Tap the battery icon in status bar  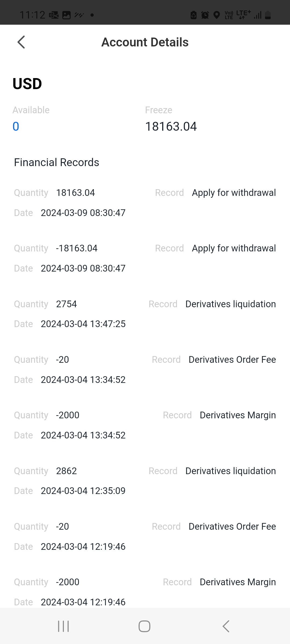click(x=268, y=15)
